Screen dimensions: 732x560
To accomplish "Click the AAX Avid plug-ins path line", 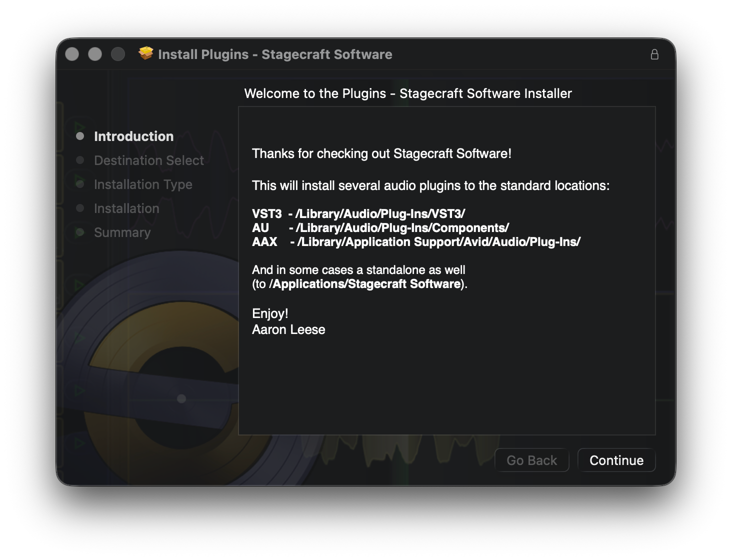I will pos(438,242).
